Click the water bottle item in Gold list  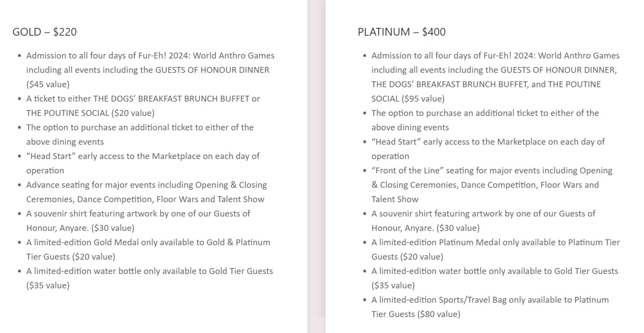point(149,271)
